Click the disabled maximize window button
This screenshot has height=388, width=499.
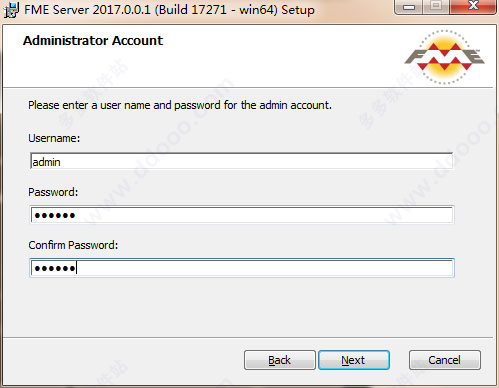(x=435, y=7)
